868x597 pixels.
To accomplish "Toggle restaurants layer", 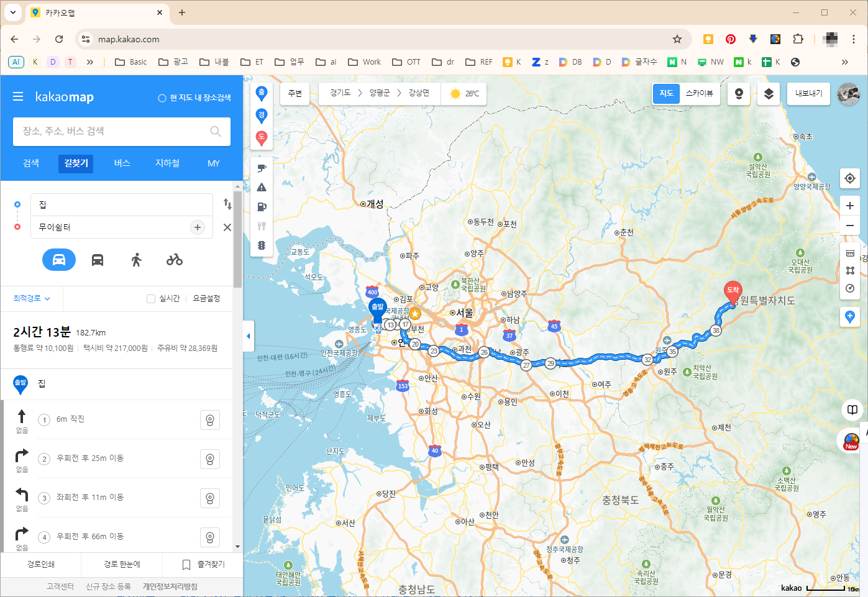I will [262, 226].
